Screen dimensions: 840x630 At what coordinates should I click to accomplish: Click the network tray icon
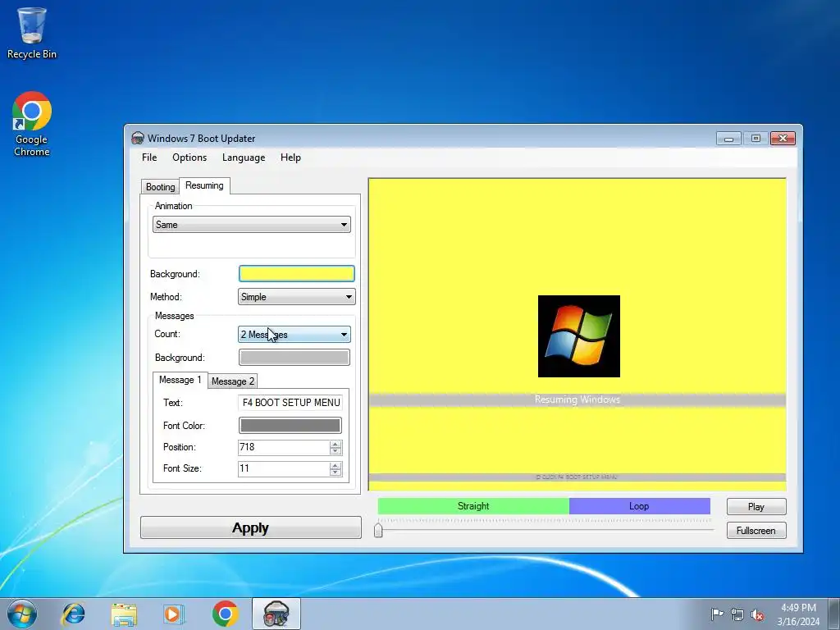[737, 614]
